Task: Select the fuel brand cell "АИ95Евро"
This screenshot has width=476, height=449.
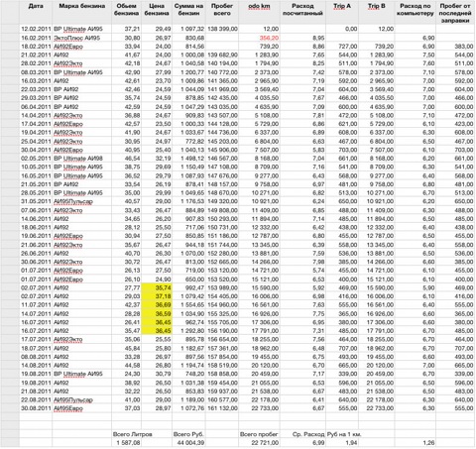Action: coord(82,408)
